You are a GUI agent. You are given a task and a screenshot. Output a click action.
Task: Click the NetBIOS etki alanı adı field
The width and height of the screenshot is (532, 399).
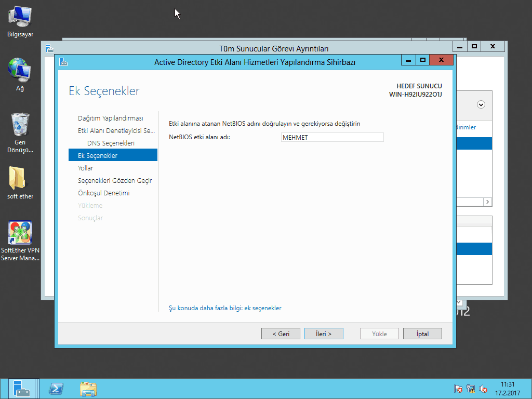coord(331,137)
